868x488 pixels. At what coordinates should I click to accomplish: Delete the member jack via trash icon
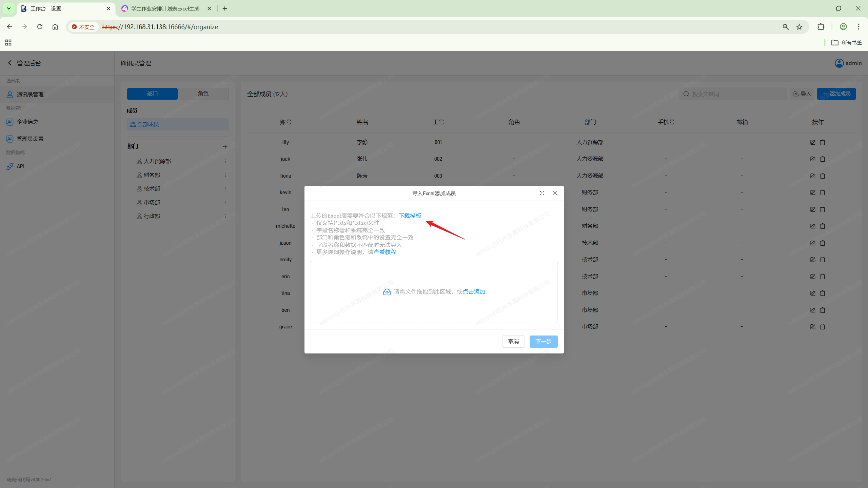[823, 159]
